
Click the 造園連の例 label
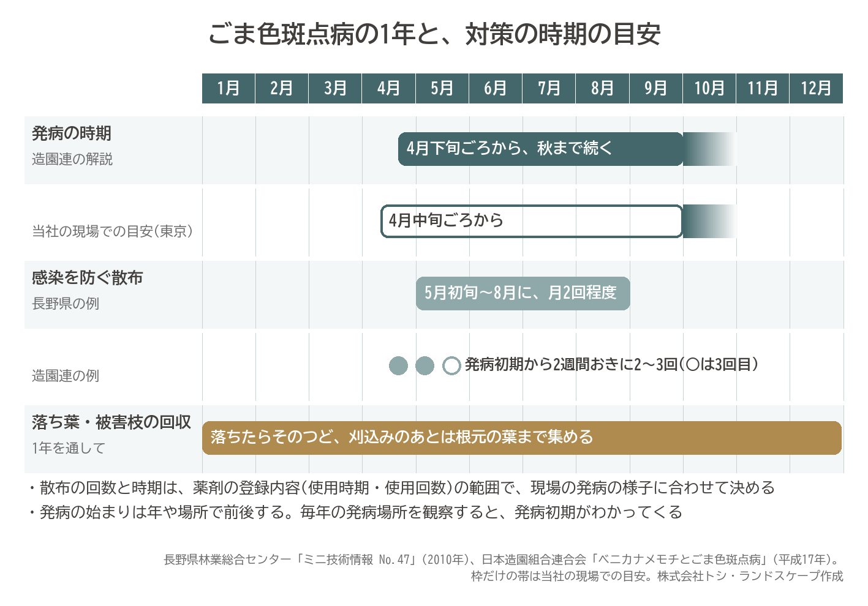click(x=66, y=376)
